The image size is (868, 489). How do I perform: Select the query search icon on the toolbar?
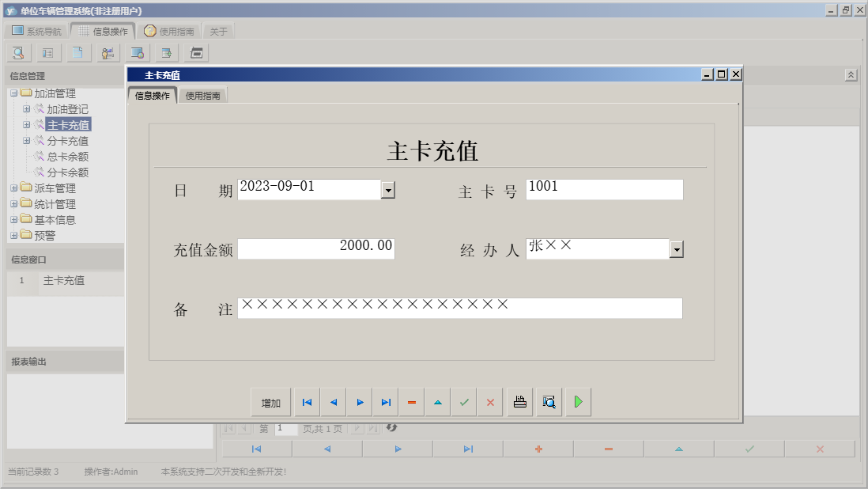pos(17,53)
